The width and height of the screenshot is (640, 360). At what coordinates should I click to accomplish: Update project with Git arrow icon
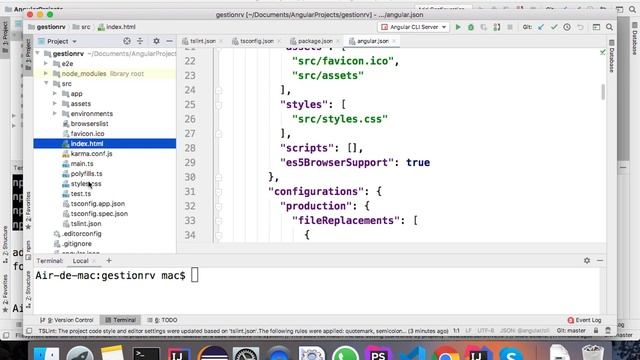(541, 27)
